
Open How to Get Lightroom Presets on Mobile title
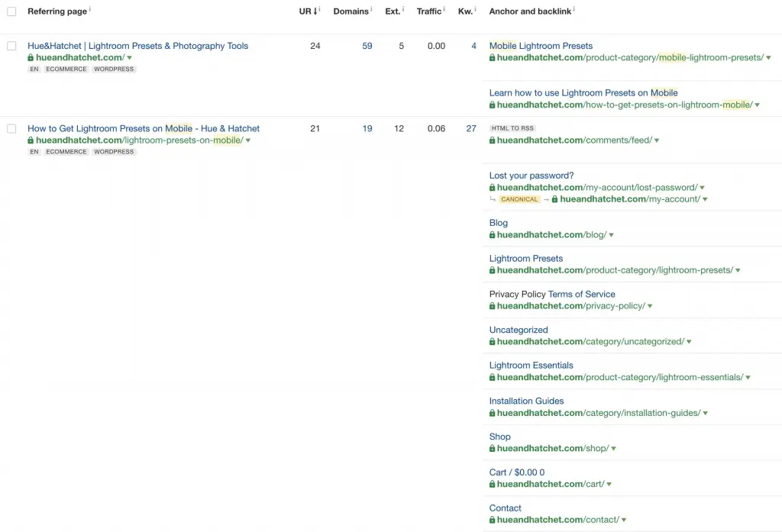pyautogui.click(x=144, y=129)
